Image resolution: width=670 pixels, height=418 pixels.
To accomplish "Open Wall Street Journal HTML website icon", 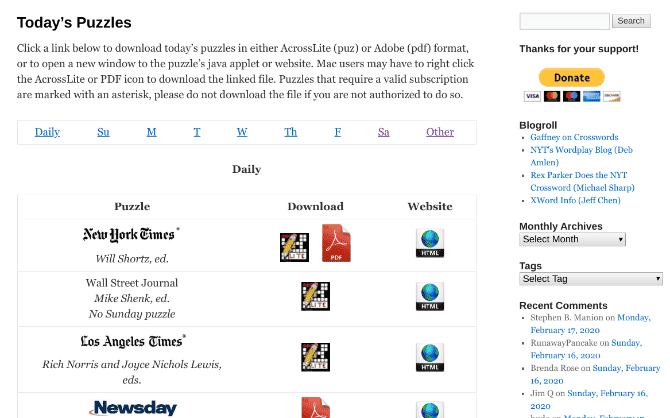I will [x=430, y=297].
